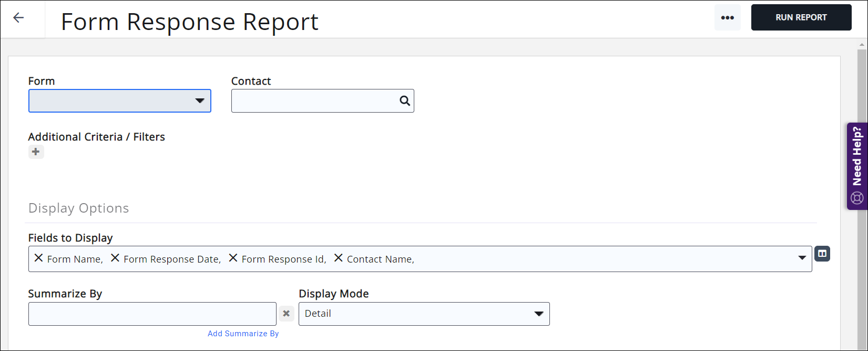Open the Display Mode dropdown
Image resolution: width=868 pixels, height=351 pixels.
coord(424,314)
